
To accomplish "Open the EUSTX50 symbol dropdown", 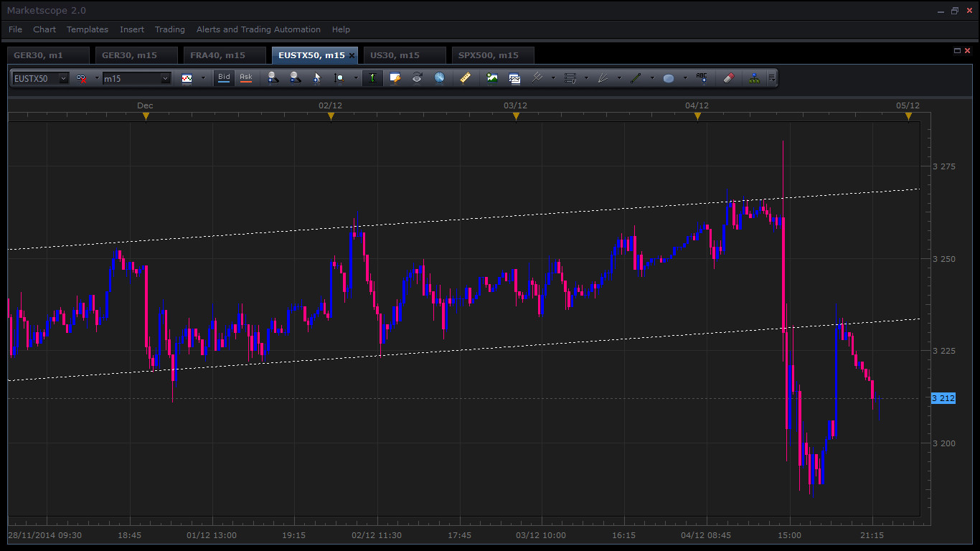I will click(64, 78).
